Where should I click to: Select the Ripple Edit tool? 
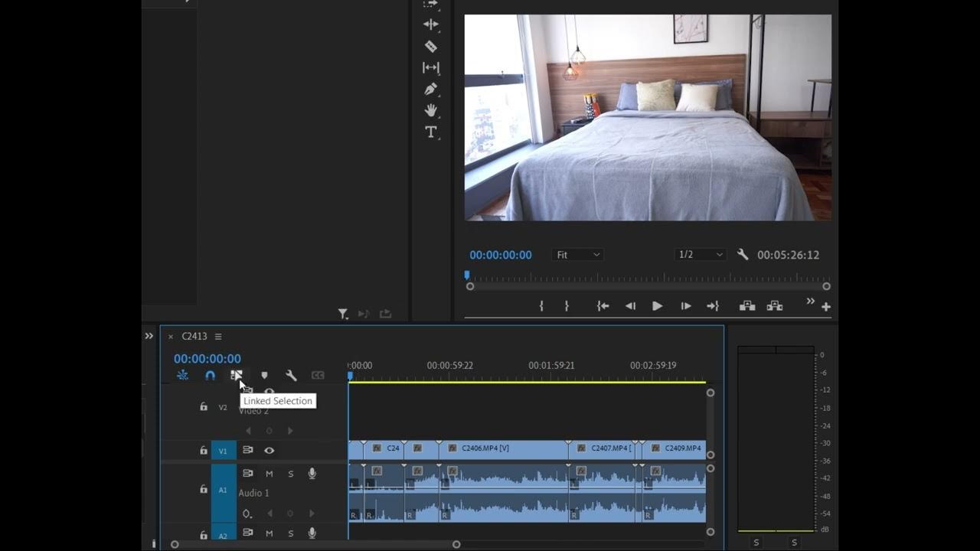(431, 24)
